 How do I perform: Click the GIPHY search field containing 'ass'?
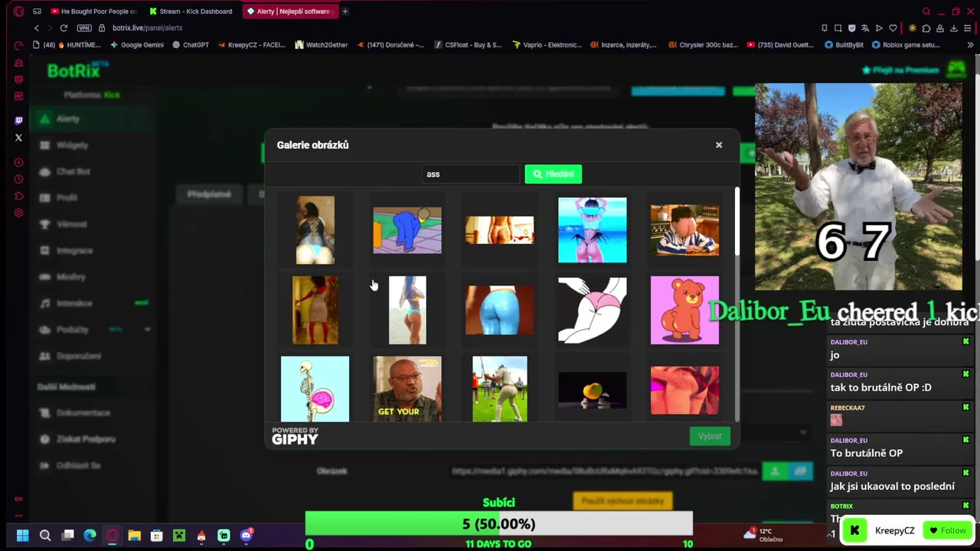[470, 174]
